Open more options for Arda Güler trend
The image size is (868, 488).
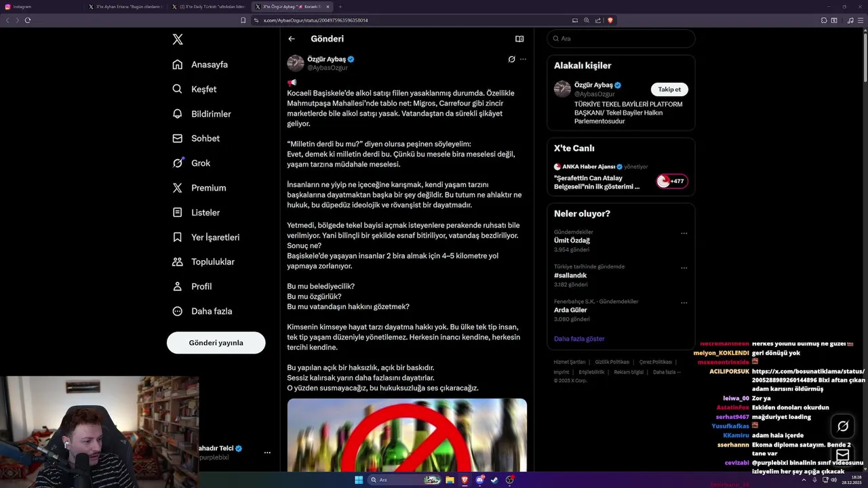(684, 302)
